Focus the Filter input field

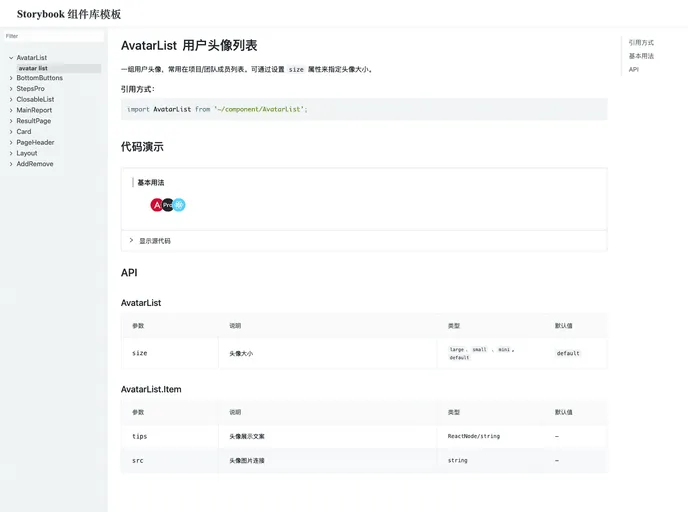pyautogui.click(x=54, y=36)
